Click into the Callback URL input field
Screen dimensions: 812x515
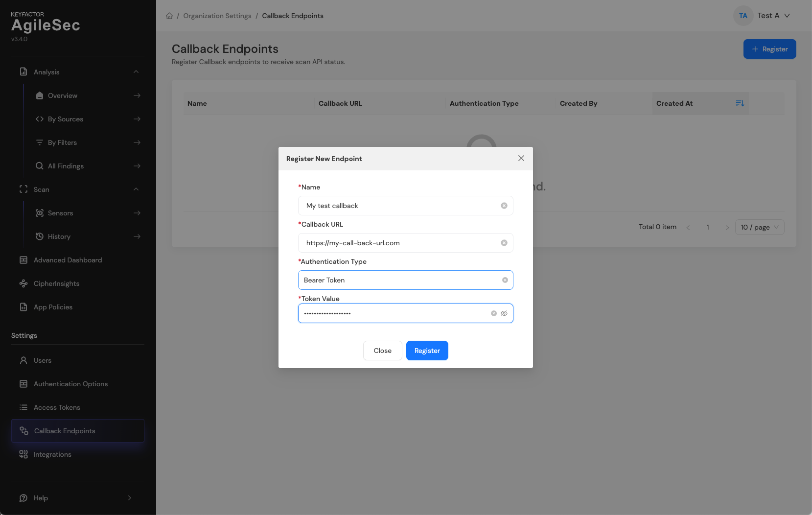[x=396, y=243]
